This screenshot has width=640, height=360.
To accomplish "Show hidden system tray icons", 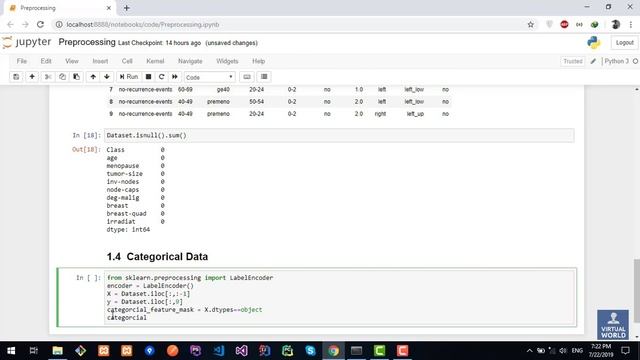I will 529,351.
